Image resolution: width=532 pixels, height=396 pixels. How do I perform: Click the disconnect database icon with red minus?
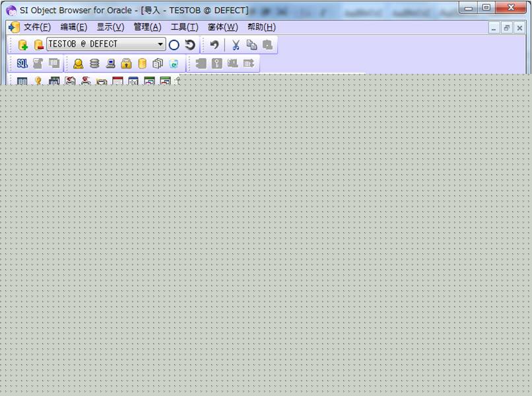click(39, 45)
